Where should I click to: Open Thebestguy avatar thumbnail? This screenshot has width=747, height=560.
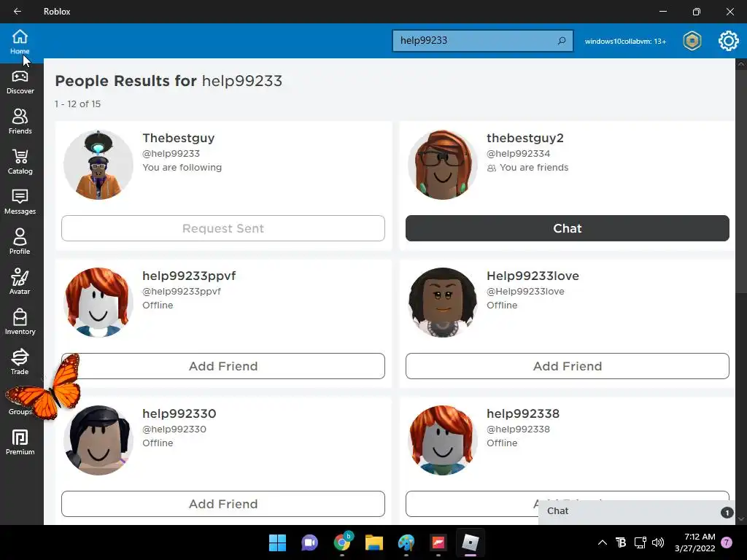click(x=98, y=165)
